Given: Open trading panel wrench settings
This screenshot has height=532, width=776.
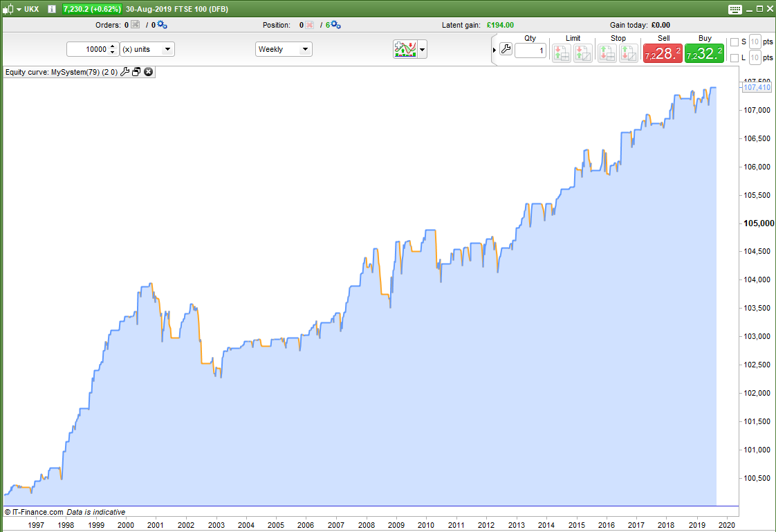Looking at the screenshot, I should click(506, 49).
